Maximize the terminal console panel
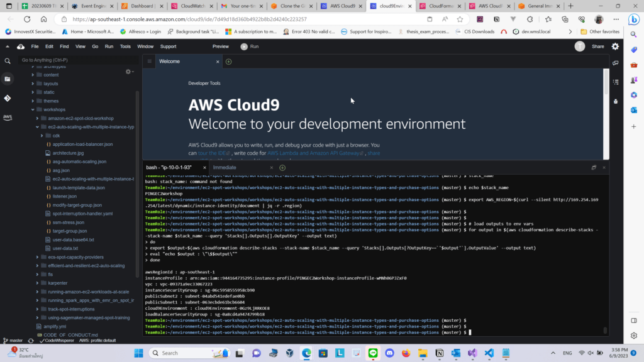Image resolution: width=644 pixels, height=362 pixels. point(594,167)
